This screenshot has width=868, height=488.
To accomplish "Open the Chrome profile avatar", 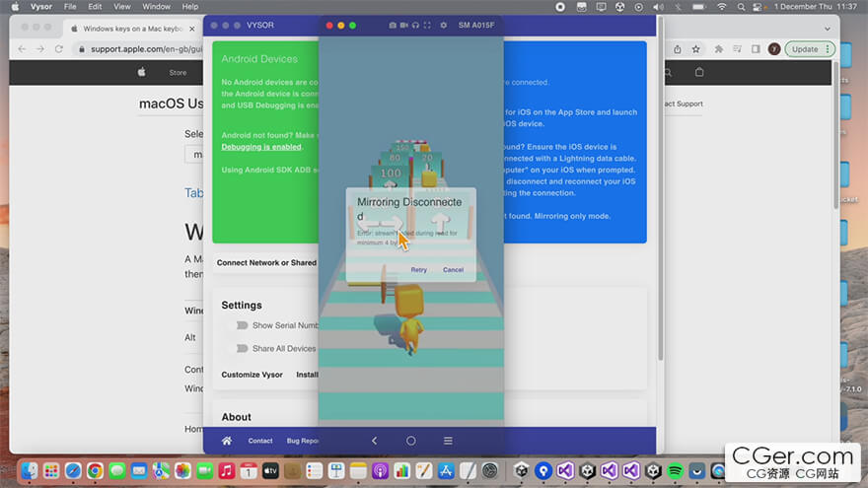I will [774, 49].
